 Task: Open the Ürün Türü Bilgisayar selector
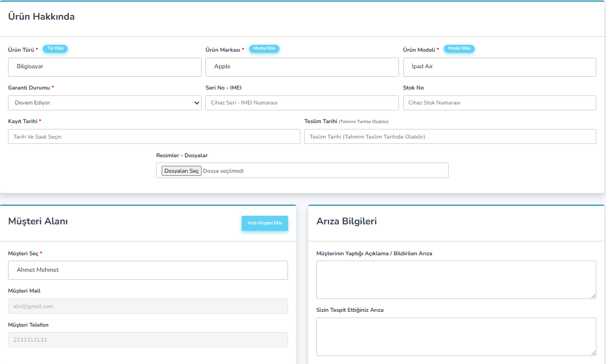click(x=105, y=67)
